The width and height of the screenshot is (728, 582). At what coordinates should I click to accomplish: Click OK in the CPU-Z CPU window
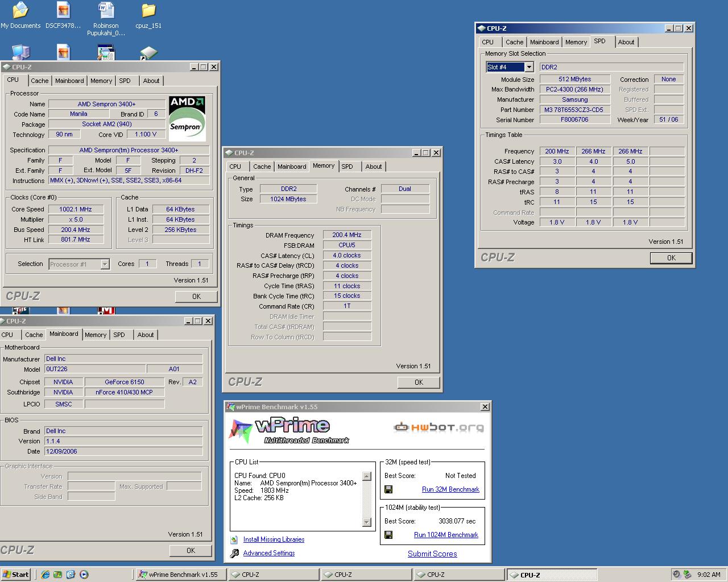click(196, 296)
